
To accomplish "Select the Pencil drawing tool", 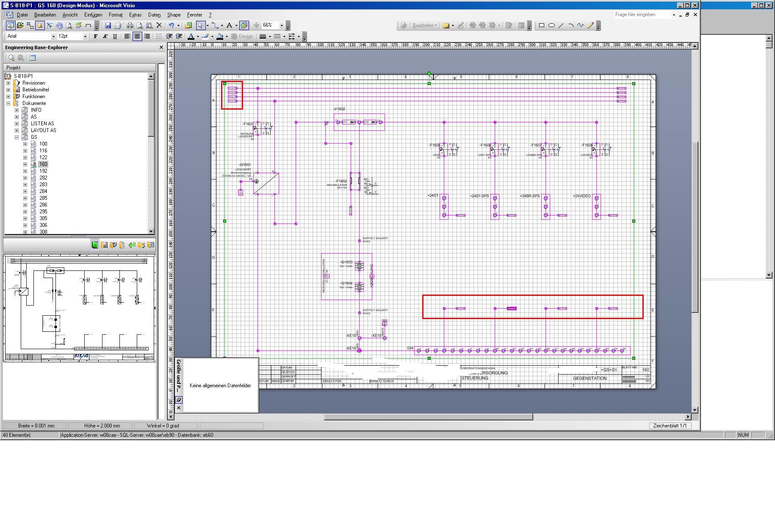I will (590, 25).
